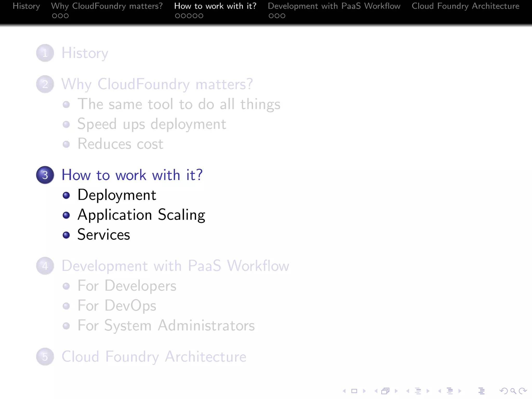
Task: Jump to 'For Developers' subsection
Action: pos(127,286)
